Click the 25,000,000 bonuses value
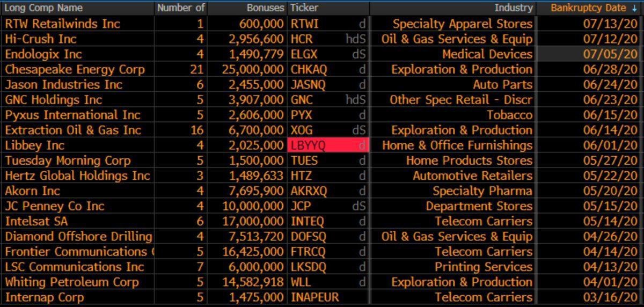The height and width of the screenshot is (307, 644). click(x=252, y=69)
